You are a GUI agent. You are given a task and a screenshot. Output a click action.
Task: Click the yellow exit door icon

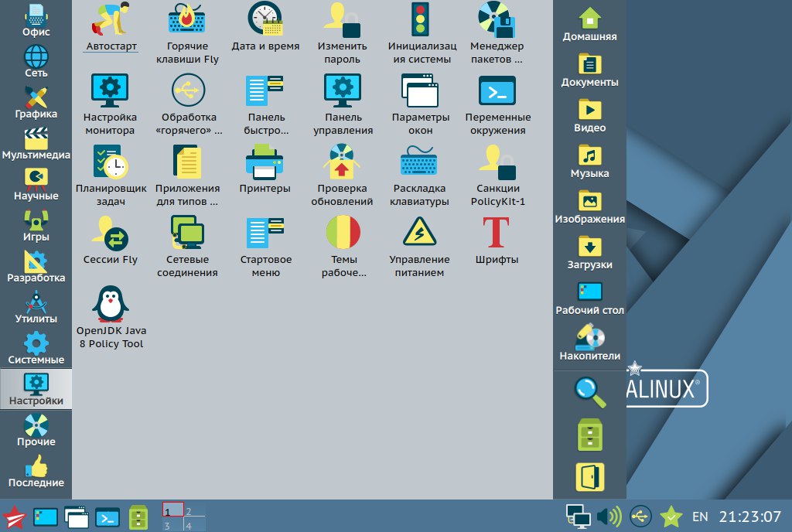point(589,477)
